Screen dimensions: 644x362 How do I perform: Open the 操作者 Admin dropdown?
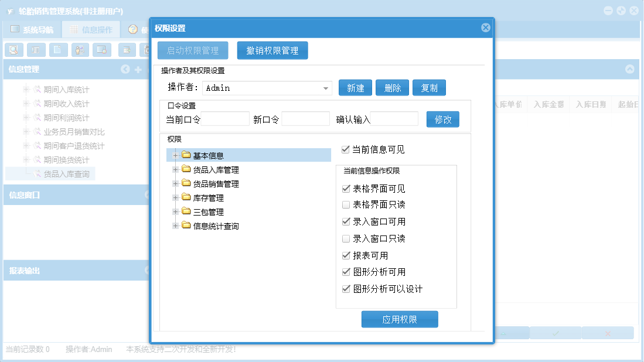pyautogui.click(x=325, y=88)
